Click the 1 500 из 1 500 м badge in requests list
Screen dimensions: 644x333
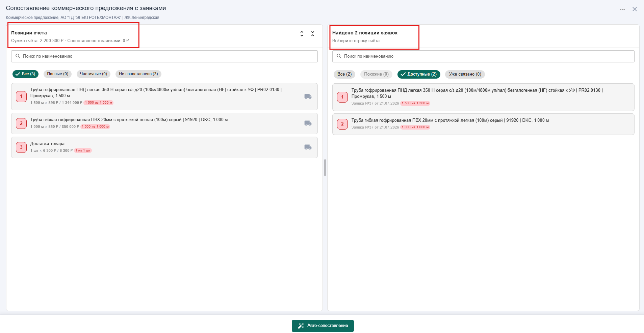click(x=415, y=103)
